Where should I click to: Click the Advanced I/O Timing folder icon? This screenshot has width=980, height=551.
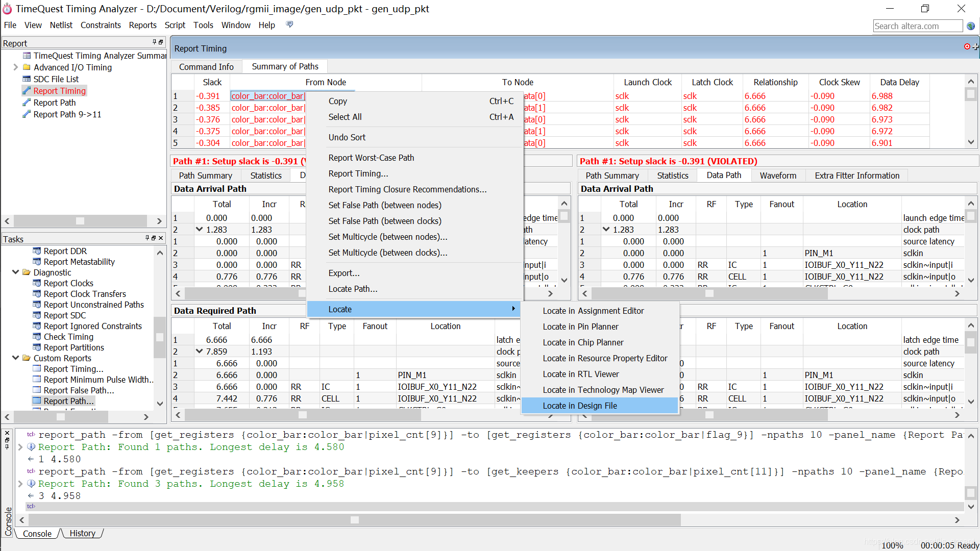[27, 67]
